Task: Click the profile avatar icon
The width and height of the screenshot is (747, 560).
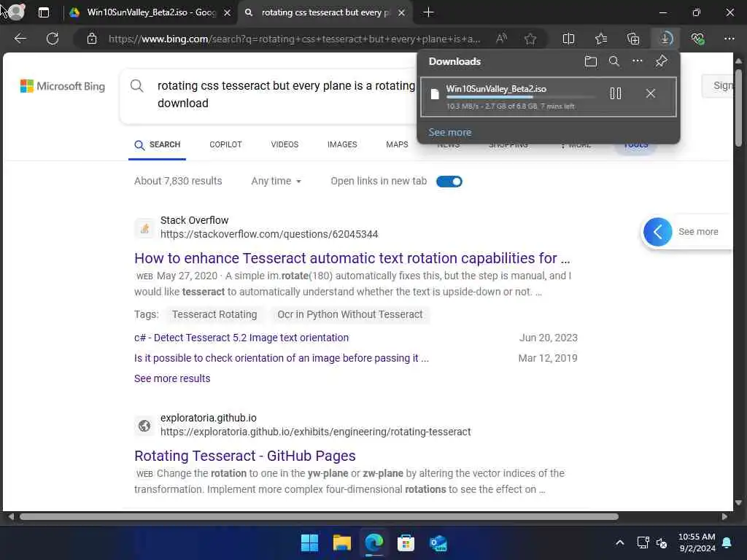Action: (x=16, y=12)
